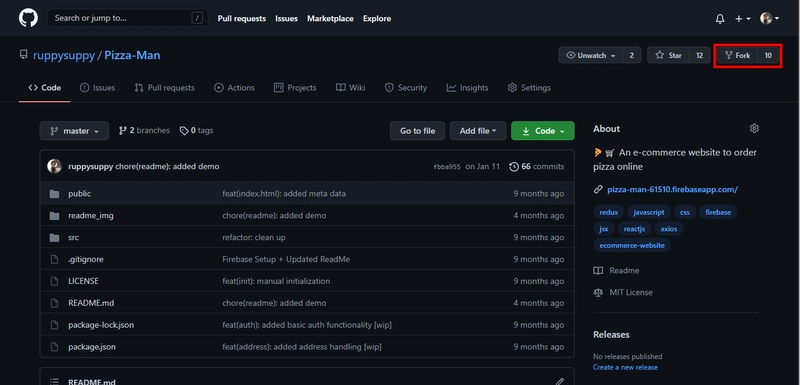
Task: Open the Insights tab
Action: [x=467, y=88]
